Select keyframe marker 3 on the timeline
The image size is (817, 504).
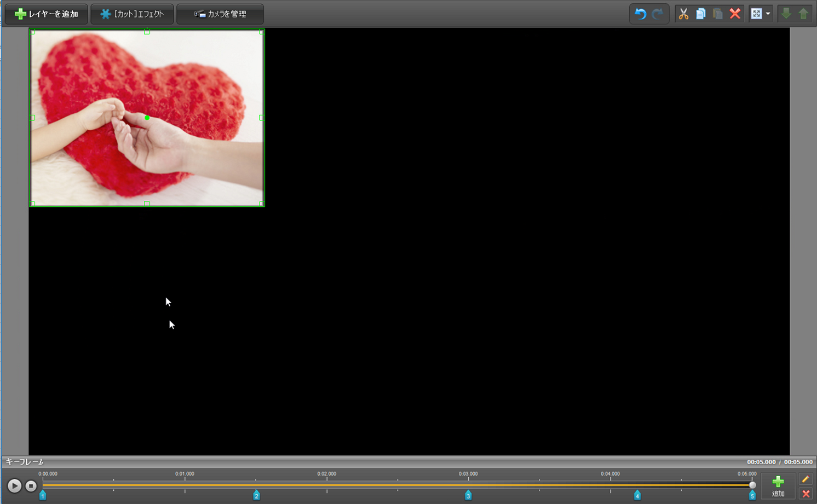[x=468, y=495]
